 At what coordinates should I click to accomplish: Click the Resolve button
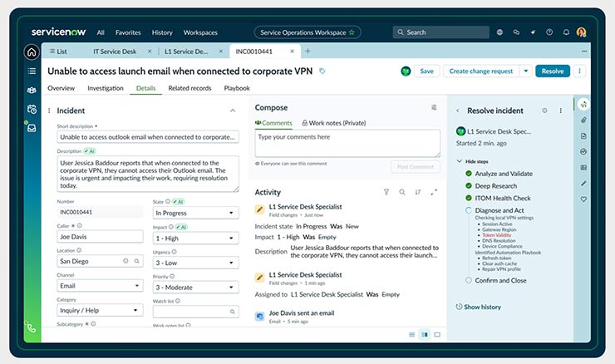[x=552, y=71]
